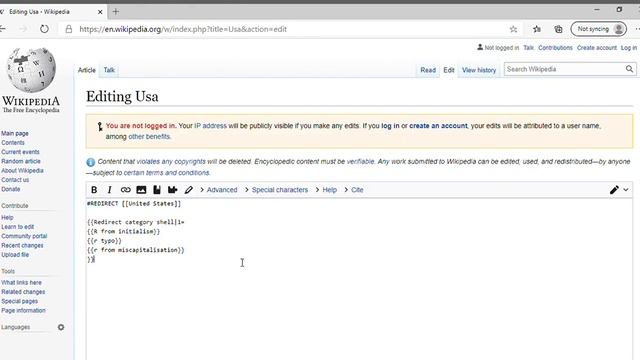Screen dimensions: 640x360
Task: Go back using the browser back arrow
Action: pyautogui.click(x=3, y=29)
